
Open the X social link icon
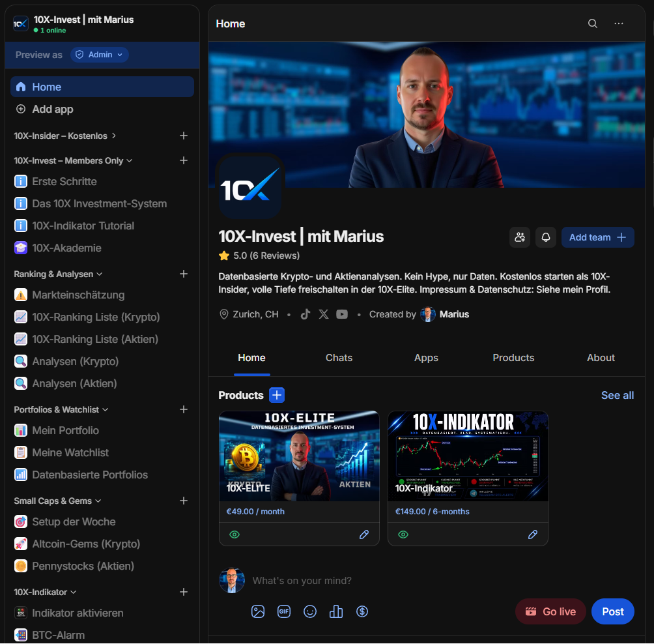tap(324, 314)
